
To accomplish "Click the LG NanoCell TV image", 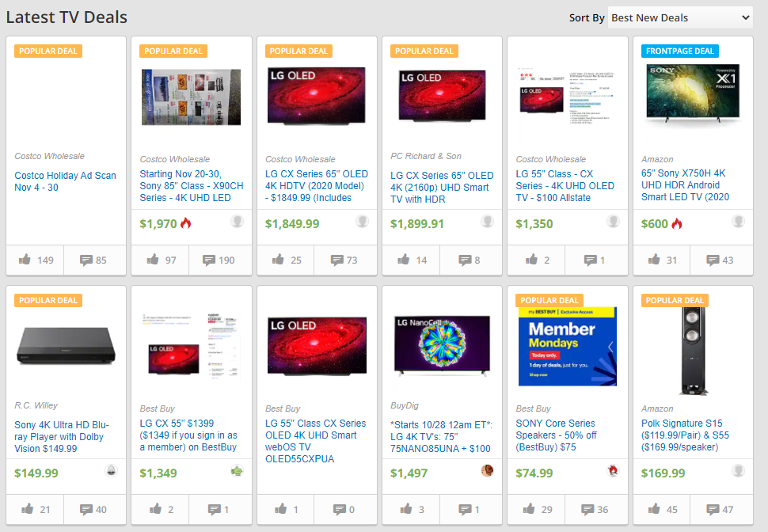I will (443, 346).
